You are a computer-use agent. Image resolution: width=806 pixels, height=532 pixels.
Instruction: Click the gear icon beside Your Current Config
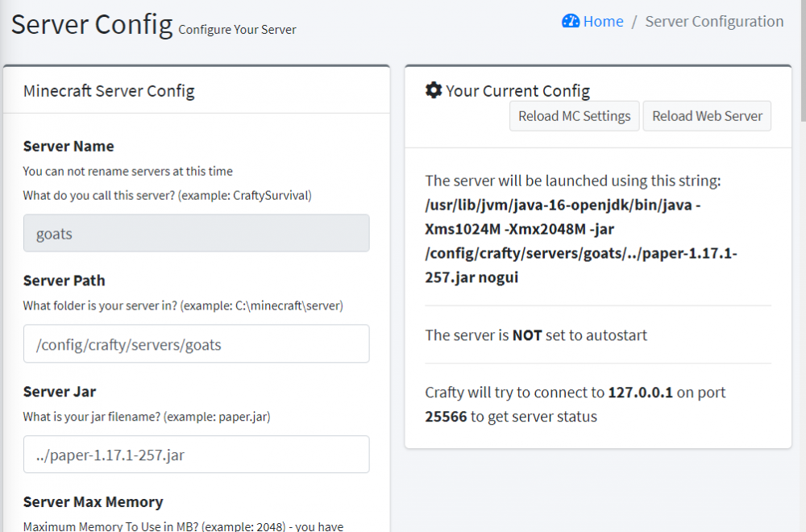tap(434, 90)
